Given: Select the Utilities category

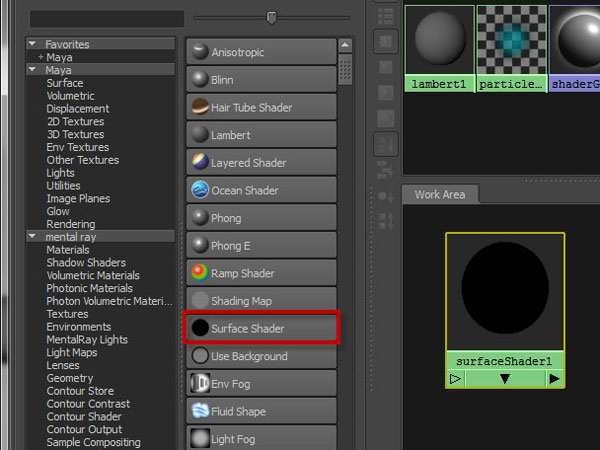Looking at the screenshot, I should pos(64,186).
